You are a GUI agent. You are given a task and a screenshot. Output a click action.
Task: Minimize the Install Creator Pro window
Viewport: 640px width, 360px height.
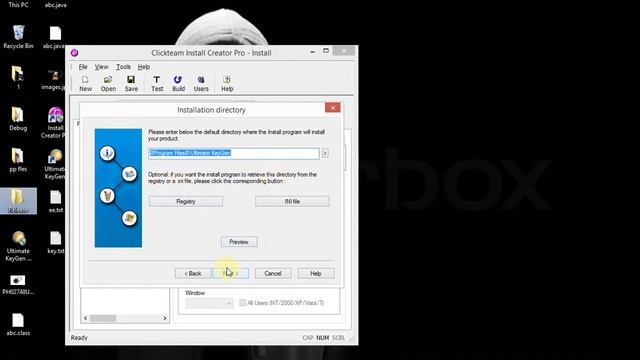[x=313, y=52]
